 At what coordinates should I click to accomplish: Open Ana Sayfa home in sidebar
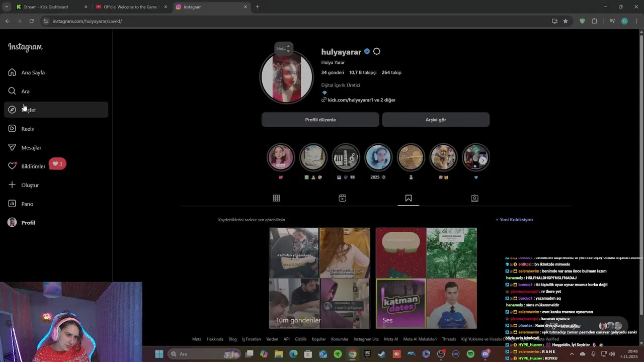click(56, 72)
